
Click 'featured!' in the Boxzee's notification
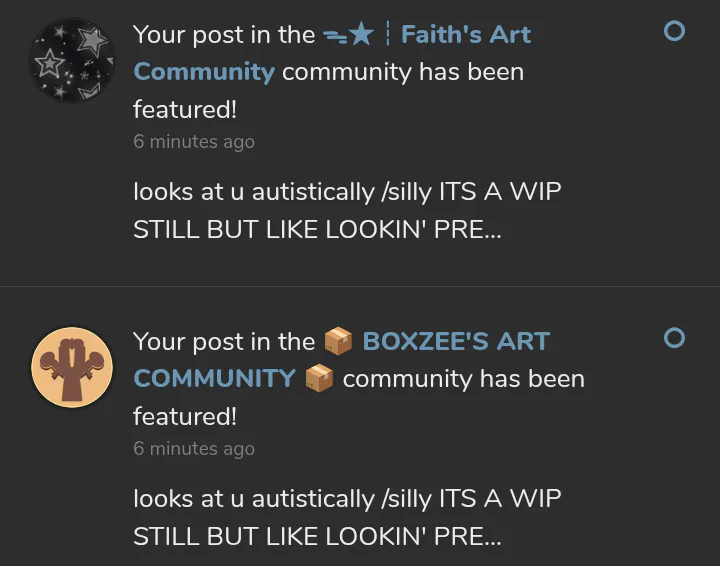[x=185, y=416]
